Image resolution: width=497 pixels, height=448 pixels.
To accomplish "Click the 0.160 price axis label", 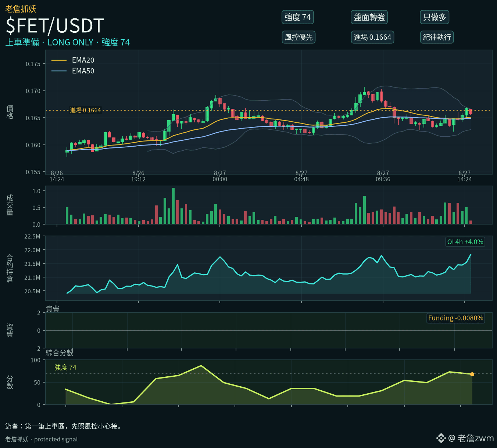I will click(x=33, y=145).
